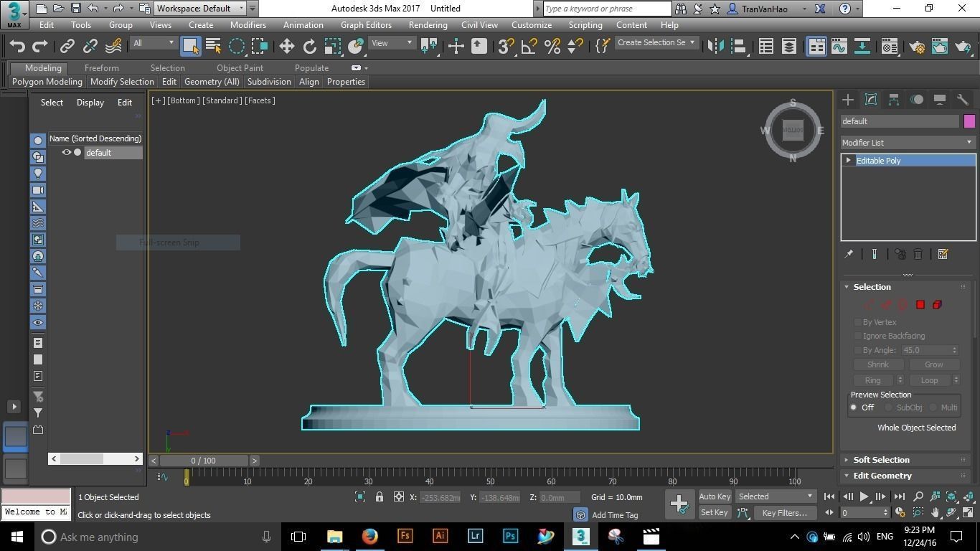Switch to the Freeform ribbon tab
The image size is (980, 551).
pos(102,68)
